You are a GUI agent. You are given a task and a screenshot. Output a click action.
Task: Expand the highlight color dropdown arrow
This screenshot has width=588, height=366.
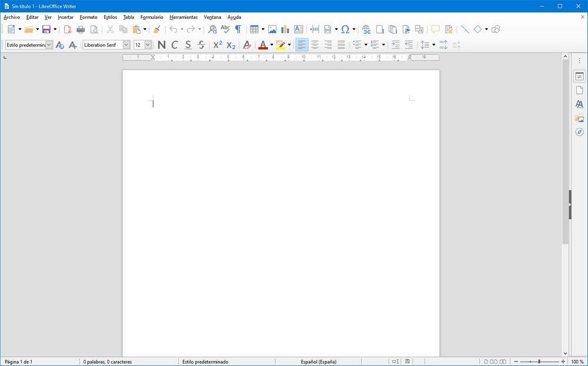(289, 45)
